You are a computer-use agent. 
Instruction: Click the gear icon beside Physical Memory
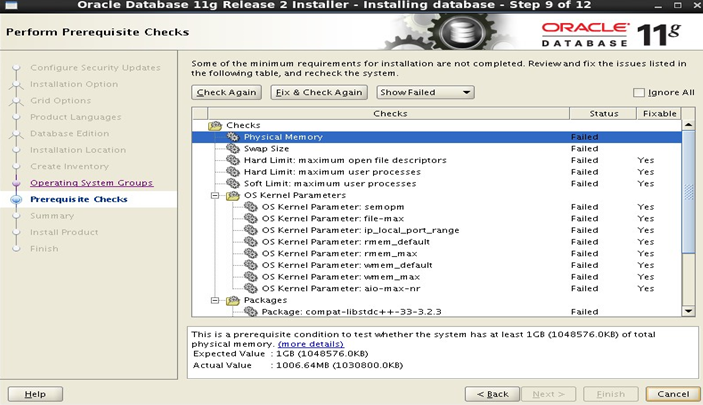(233, 137)
